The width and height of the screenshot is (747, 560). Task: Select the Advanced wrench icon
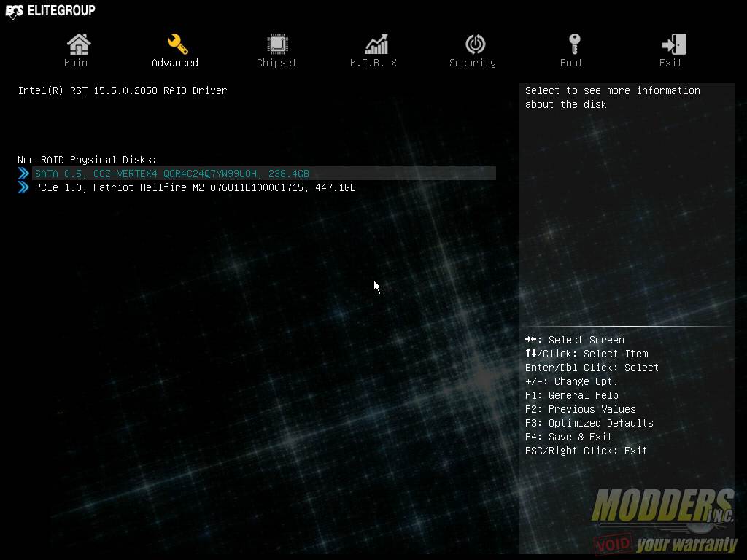pyautogui.click(x=178, y=44)
